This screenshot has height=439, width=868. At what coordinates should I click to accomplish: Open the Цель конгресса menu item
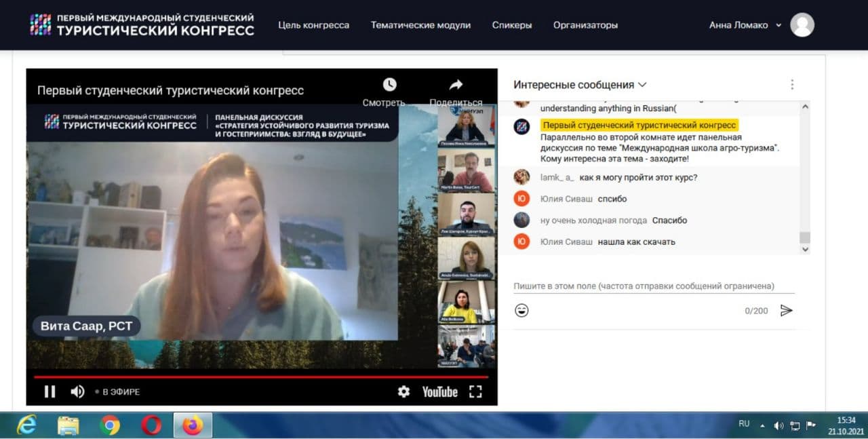[314, 25]
